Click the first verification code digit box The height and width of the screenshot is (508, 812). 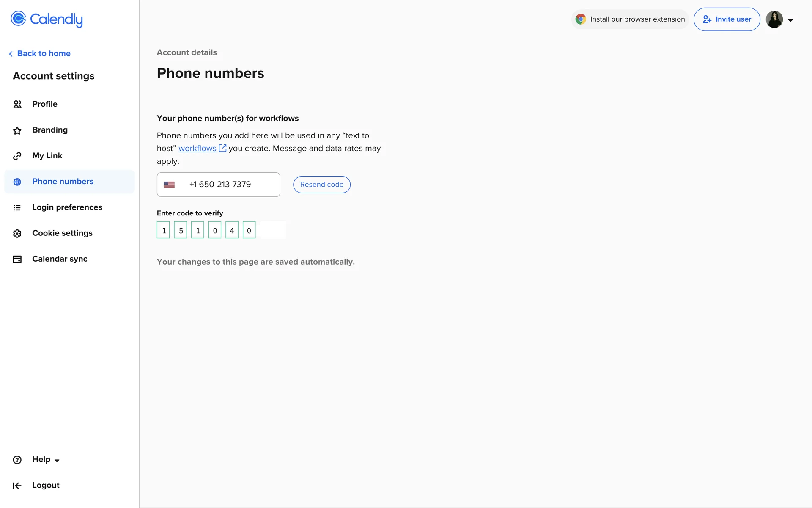163,230
